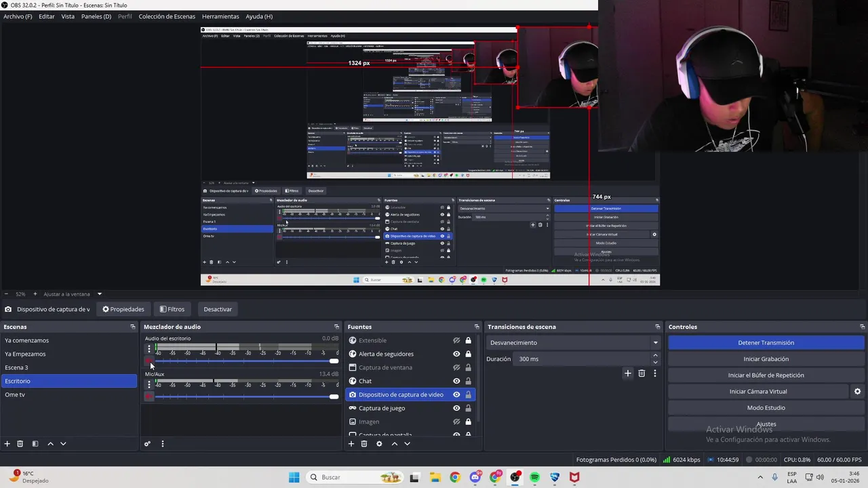
Task: Open scene filters icon in Escenas toolbar
Action: click(x=35, y=444)
